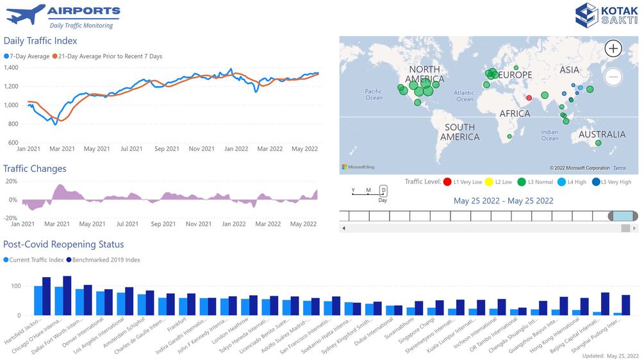Screen dimensions: 644x363
Task: Click timeline scrollbar right arrow
Action: [634, 228]
